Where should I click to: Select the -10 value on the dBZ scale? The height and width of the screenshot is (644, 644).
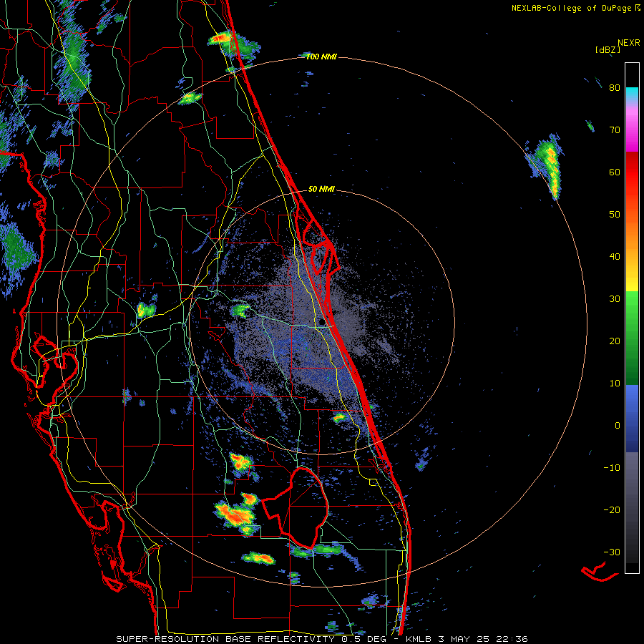pyautogui.click(x=612, y=468)
